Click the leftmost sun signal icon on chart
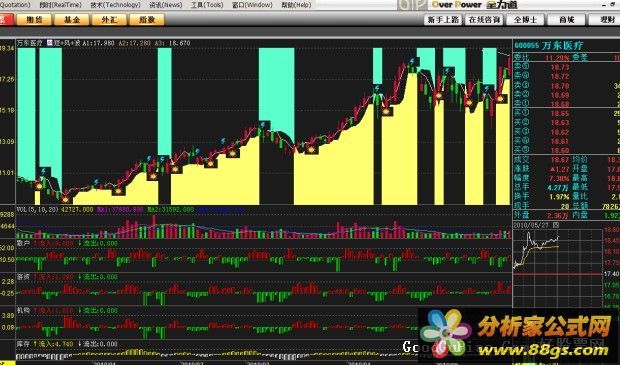 (39, 185)
